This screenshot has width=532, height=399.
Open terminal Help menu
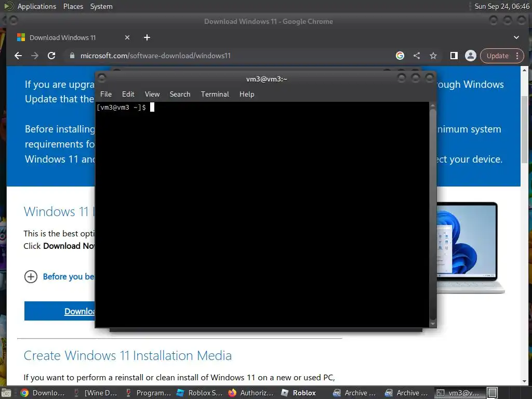pos(247,95)
